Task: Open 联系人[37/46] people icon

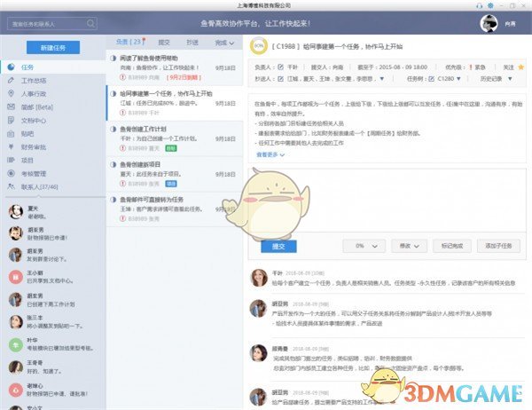Action: (11, 186)
